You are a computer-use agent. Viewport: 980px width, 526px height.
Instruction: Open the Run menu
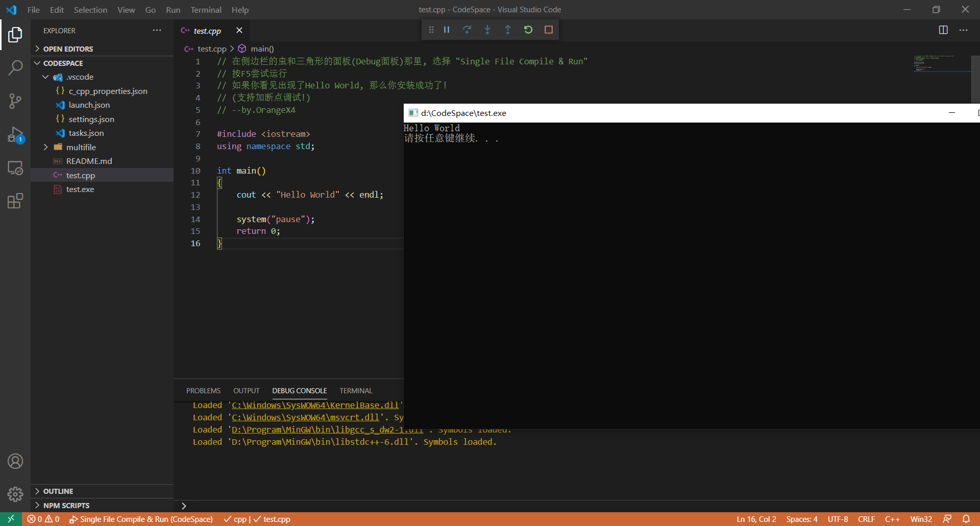[x=173, y=10]
